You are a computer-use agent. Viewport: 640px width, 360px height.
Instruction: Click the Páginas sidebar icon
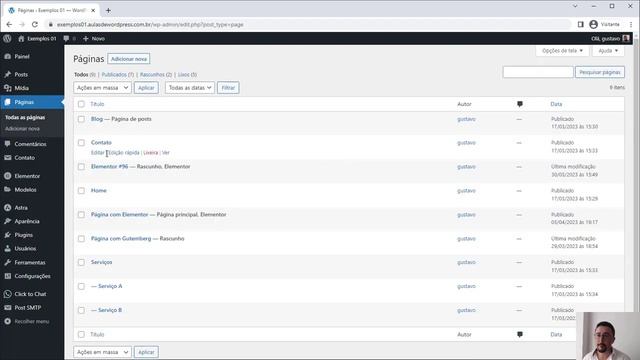click(x=8, y=102)
